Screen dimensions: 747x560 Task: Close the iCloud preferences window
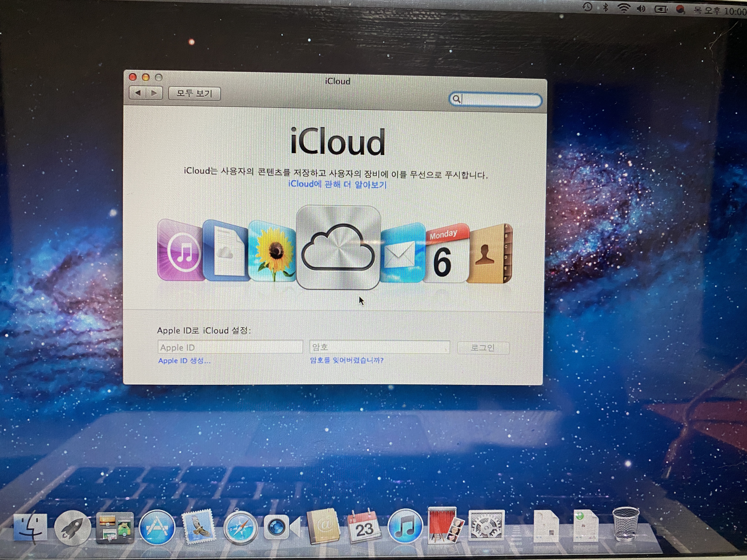click(x=133, y=77)
